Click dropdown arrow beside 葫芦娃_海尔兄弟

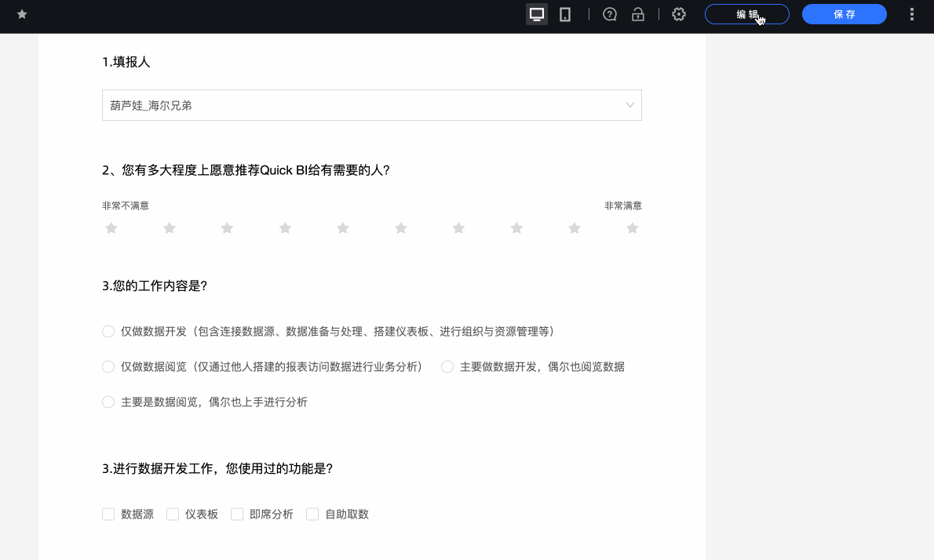(x=629, y=104)
